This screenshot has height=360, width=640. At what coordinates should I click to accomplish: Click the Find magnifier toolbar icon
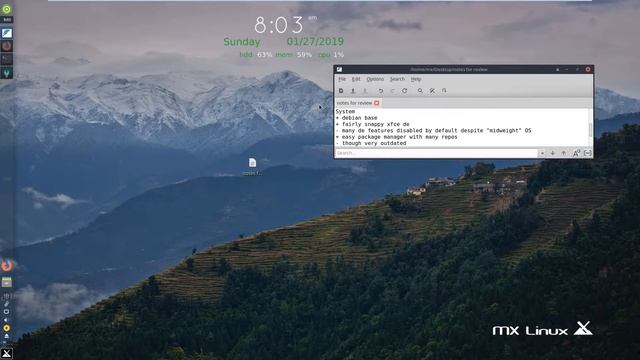click(x=420, y=91)
